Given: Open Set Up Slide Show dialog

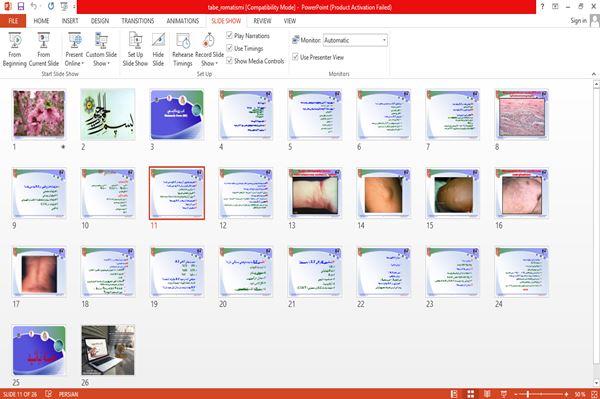Looking at the screenshot, I should (135, 50).
